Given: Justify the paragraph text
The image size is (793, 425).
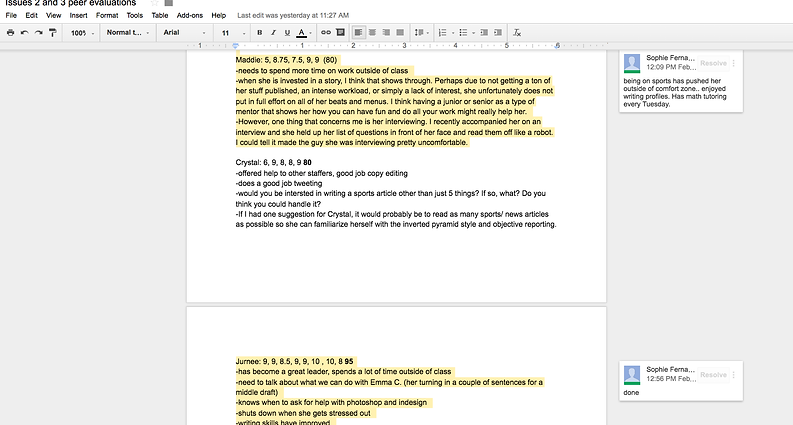Looking at the screenshot, I should 400,33.
